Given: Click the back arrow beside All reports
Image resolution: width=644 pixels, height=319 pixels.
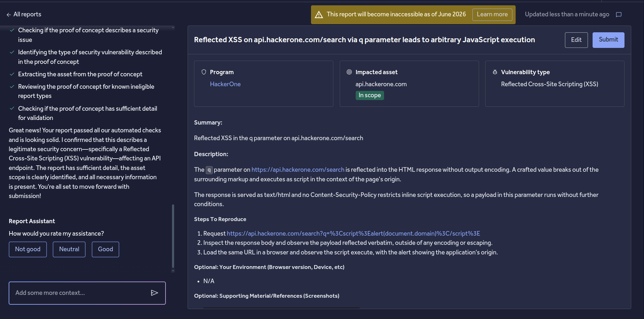Looking at the screenshot, I should (x=9, y=15).
